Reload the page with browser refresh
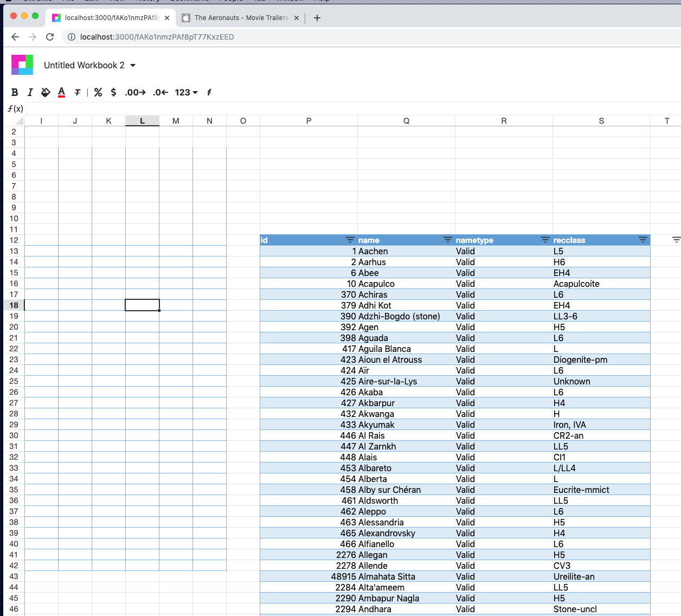 pyautogui.click(x=50, y=37)
